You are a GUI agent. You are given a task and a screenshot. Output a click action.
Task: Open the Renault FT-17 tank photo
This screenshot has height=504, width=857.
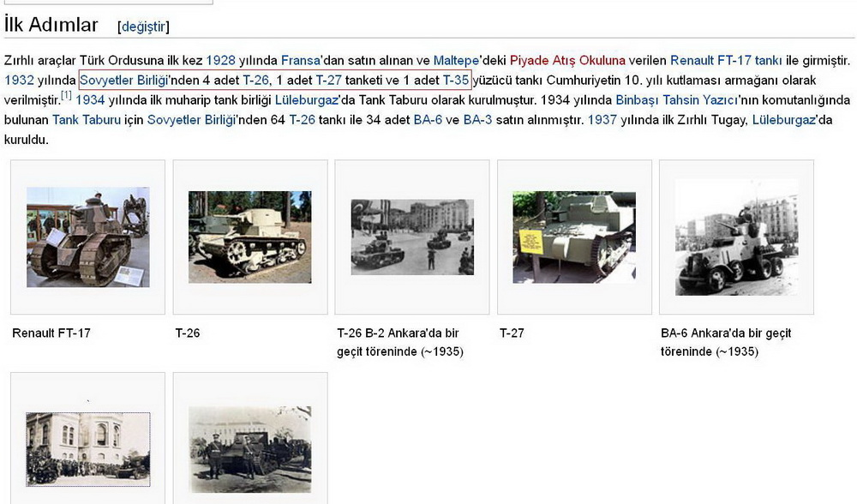coord(87,237)
